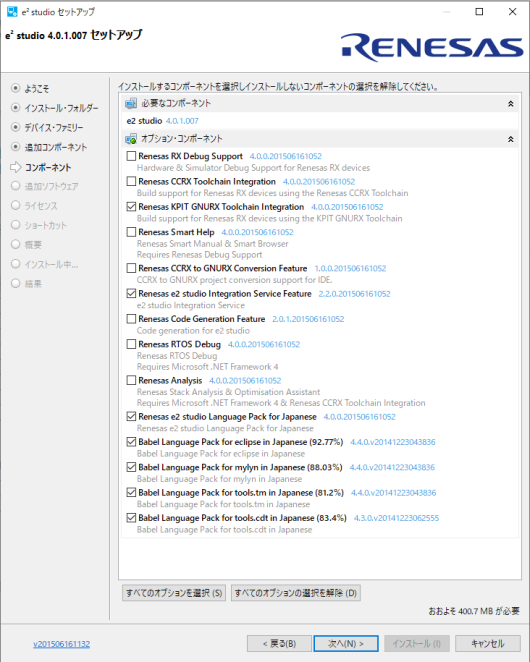
Task: Click the required components section icon
Action: click(131, 103)
